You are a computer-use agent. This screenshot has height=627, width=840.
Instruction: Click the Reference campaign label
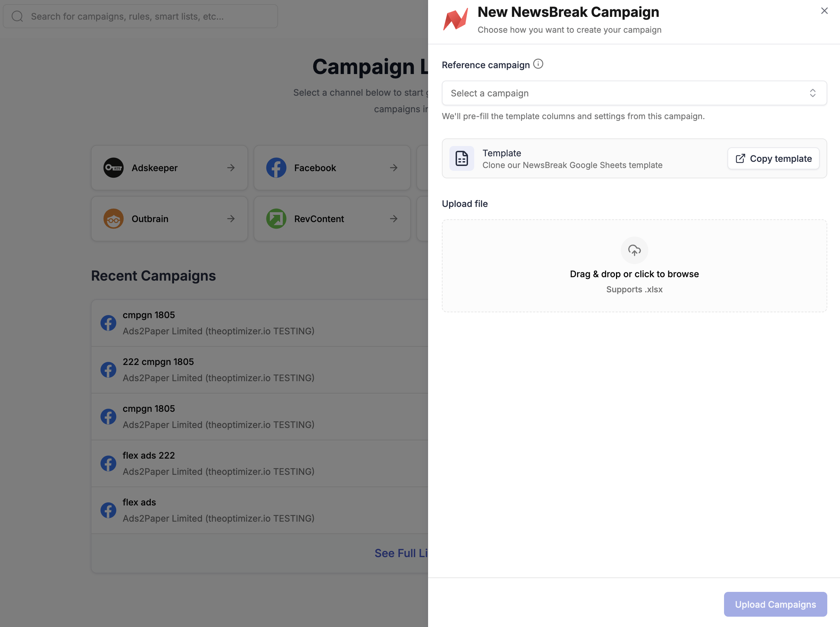(486, 65)
